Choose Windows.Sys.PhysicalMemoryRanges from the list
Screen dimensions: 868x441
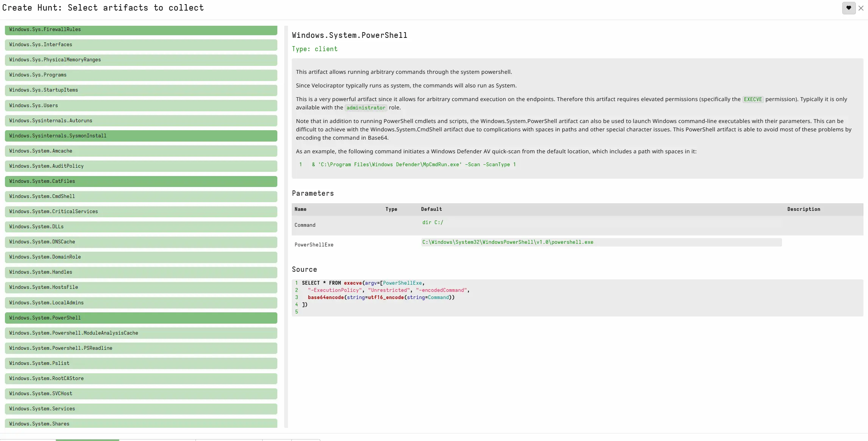[141, 60]
